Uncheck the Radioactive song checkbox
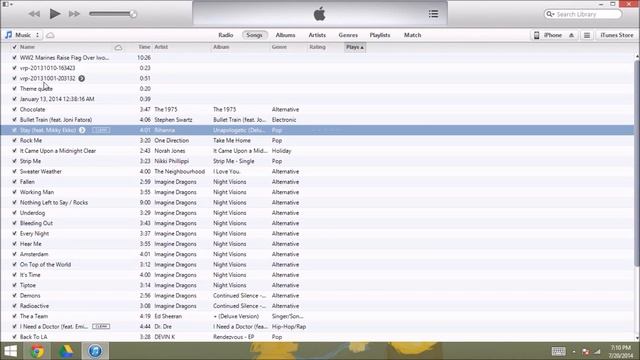640x360 pixels. pos(14,306)
